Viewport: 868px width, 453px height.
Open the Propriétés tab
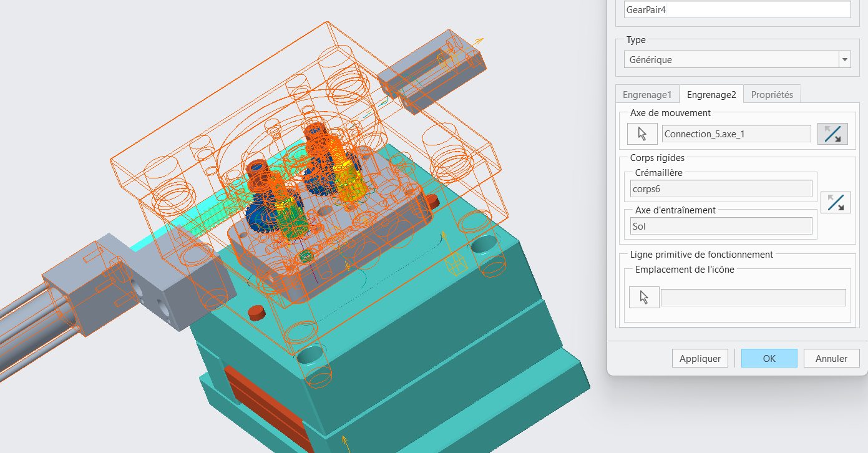click(772, 95)
